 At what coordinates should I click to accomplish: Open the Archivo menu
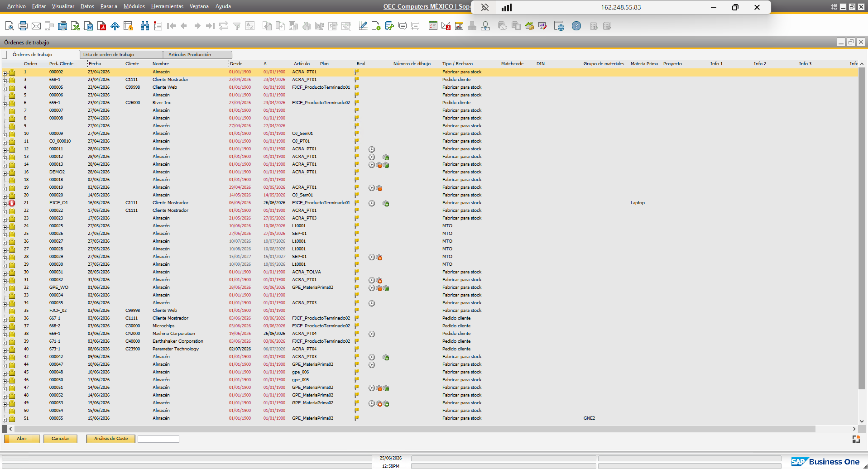(x=16, y=6)
